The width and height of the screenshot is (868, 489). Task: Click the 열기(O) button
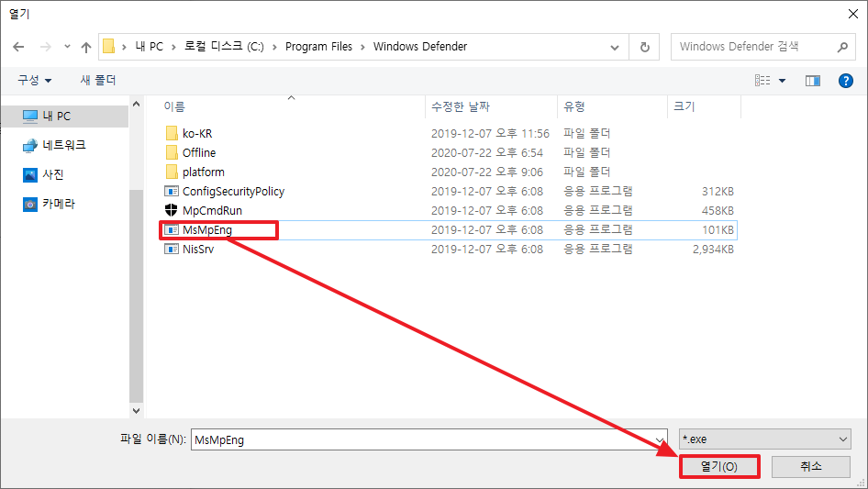click(719, 467)
